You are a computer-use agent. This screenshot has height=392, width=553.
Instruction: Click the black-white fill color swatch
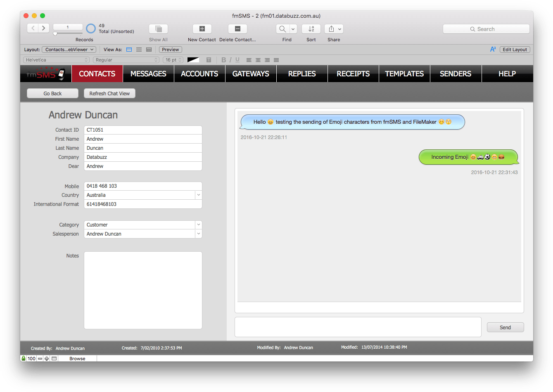click(193, 60)
